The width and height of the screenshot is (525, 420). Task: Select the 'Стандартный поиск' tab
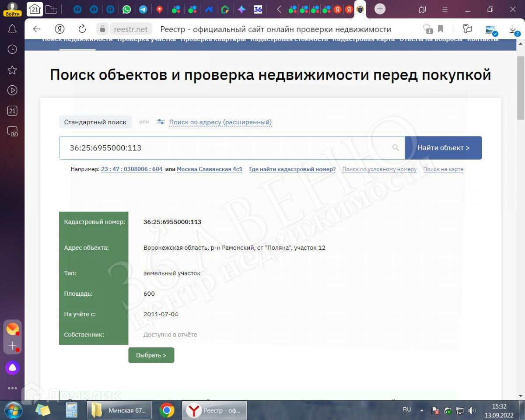click(x=95, y=122)
